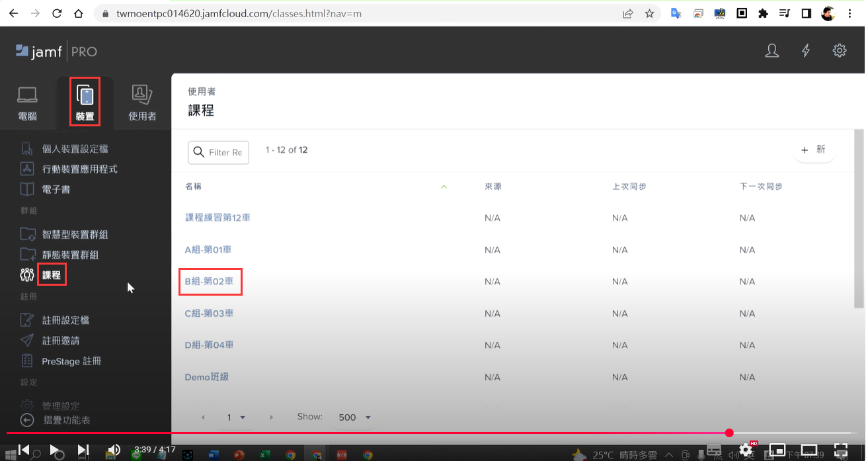Open 註冊設定檔 in the sidebar

coord(65,320)
